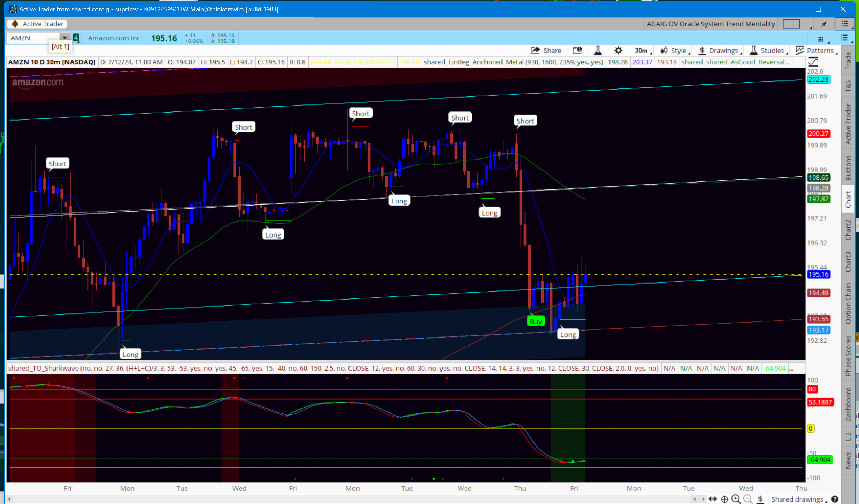Click the Long label near the Buy signal
Viewport: 859px width, 504px height.
click(568, 334)
